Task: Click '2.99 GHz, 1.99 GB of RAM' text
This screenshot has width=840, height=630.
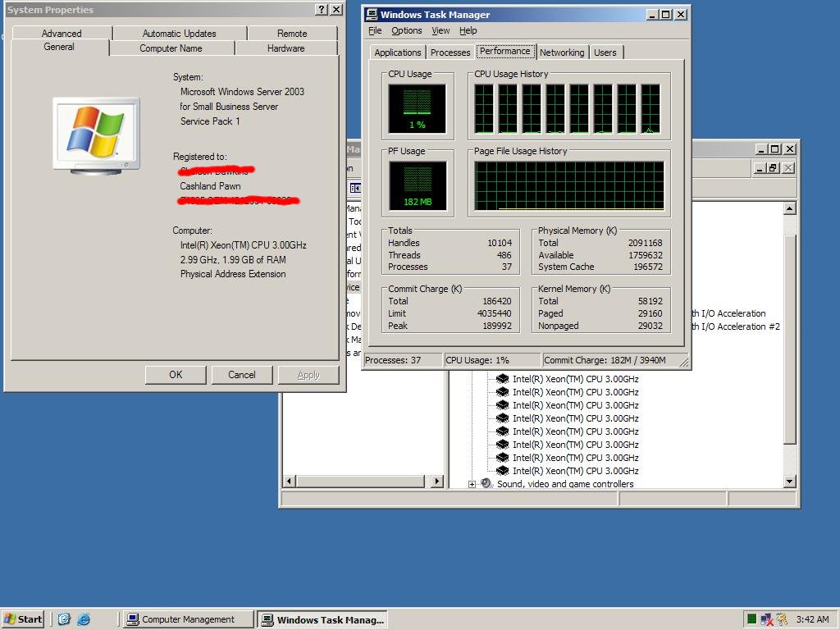Action: click(233, 260)
